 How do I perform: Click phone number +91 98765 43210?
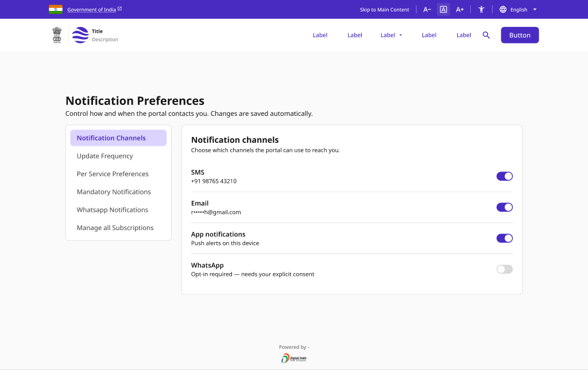(214, 181)
